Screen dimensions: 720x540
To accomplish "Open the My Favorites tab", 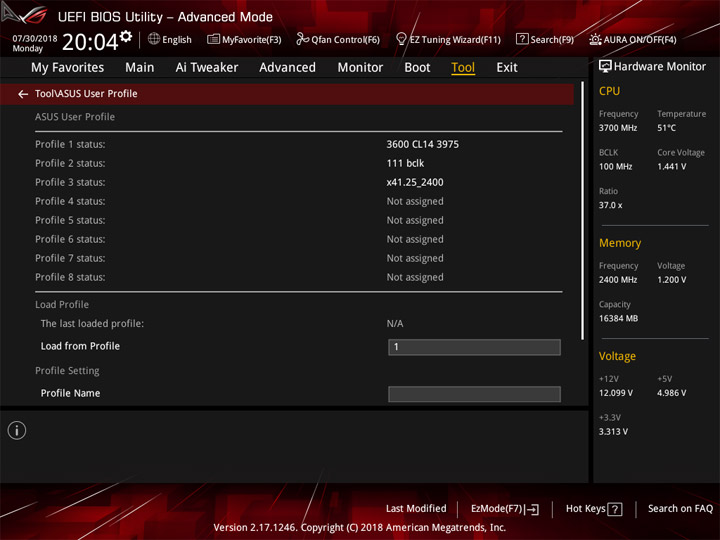I will 68,68.
